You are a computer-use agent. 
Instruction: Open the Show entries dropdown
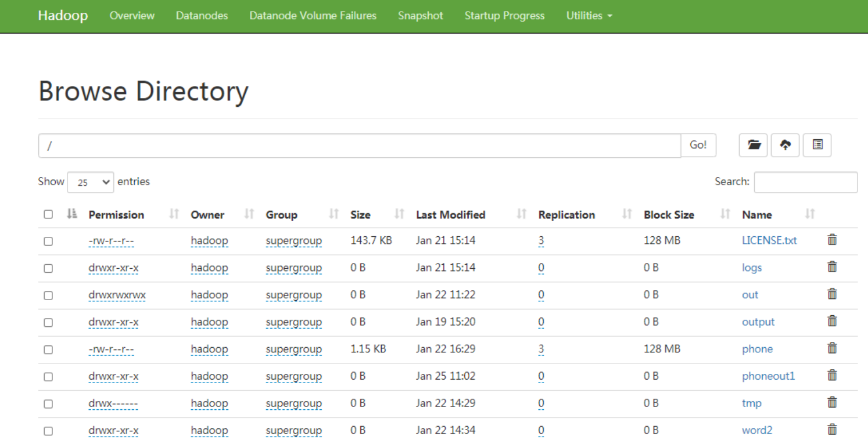coord(90,182)
